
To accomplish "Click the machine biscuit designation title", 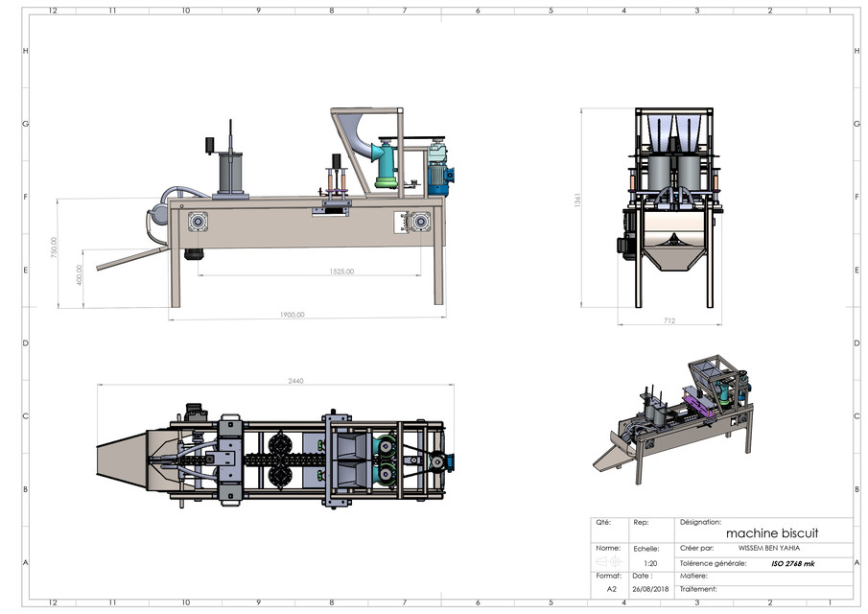I will (775, 530).
